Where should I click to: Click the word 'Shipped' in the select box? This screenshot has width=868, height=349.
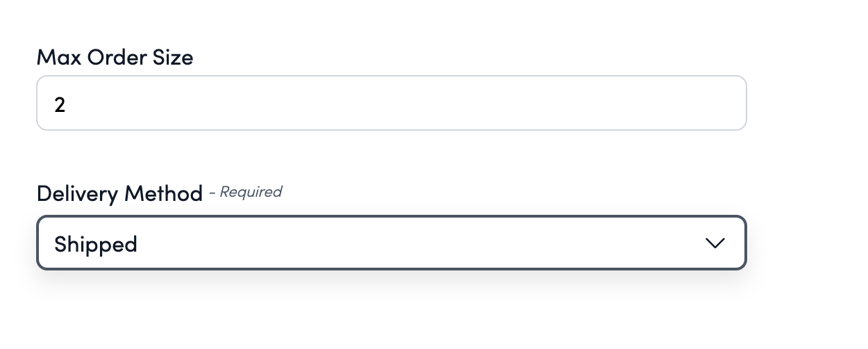[x=96, y=244]
